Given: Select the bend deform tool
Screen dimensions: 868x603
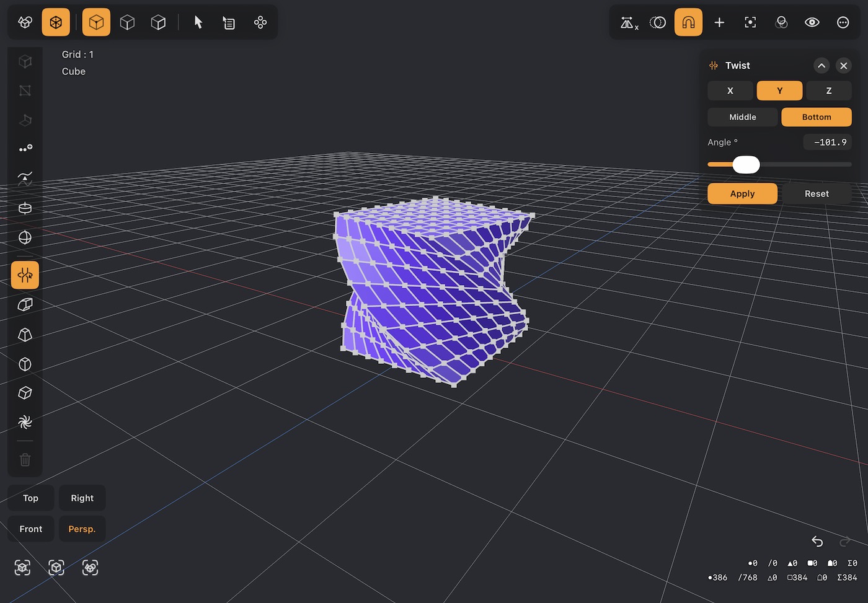Looking at the screenshot, I should click(25, 304).
